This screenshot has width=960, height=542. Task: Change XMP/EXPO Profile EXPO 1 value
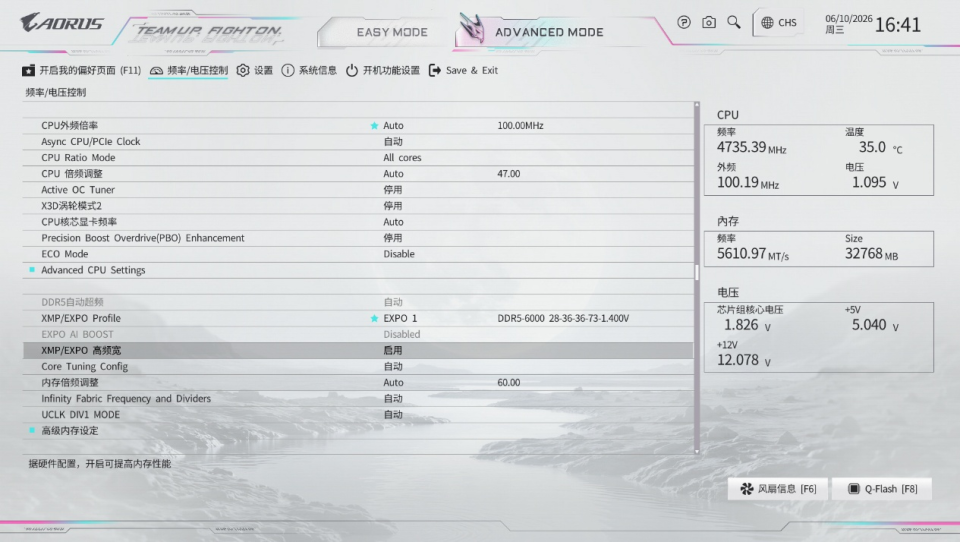[400, 318]
